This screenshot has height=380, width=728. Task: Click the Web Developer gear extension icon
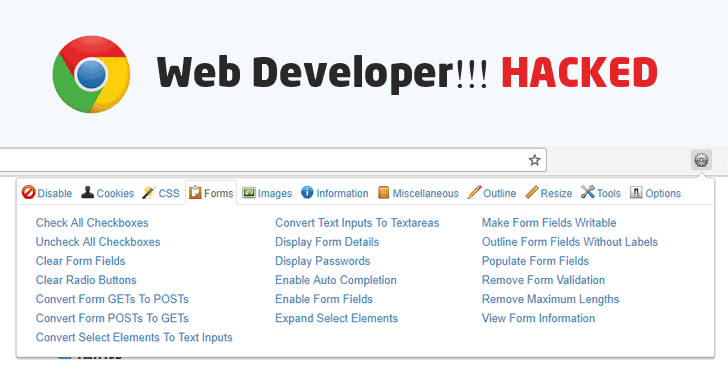click(701, 160)
